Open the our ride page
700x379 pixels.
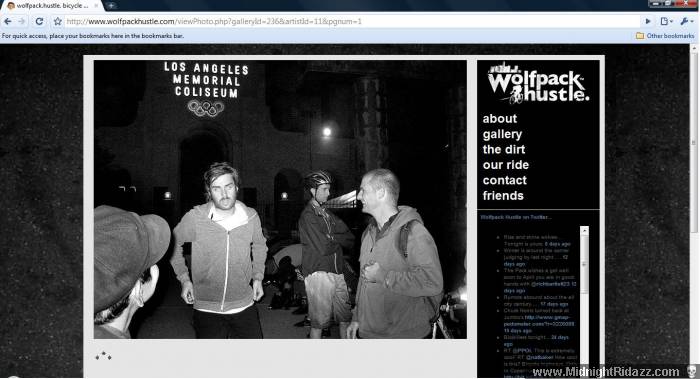coord(506,165)
